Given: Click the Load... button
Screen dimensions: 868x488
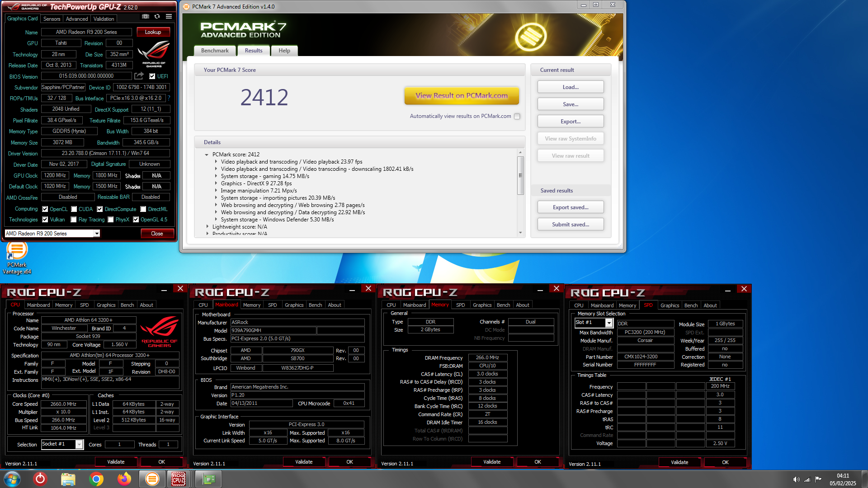Looking at the screenshot, I should pos(571,87).
